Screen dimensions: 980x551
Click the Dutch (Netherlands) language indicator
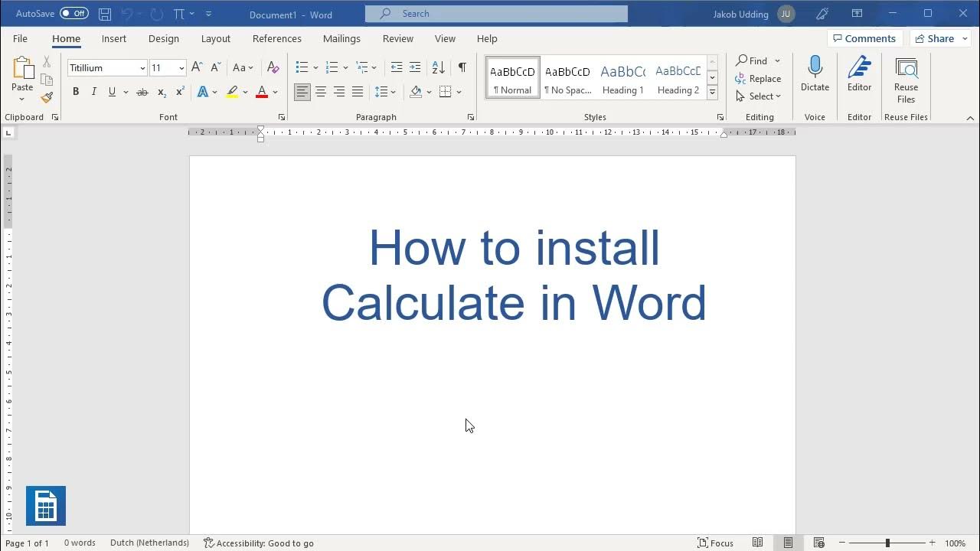[149, 543]
